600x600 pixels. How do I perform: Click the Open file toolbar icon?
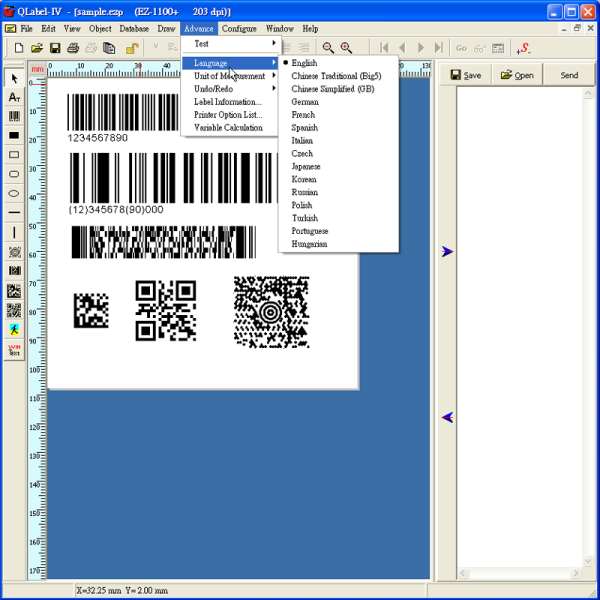(37, 48)
